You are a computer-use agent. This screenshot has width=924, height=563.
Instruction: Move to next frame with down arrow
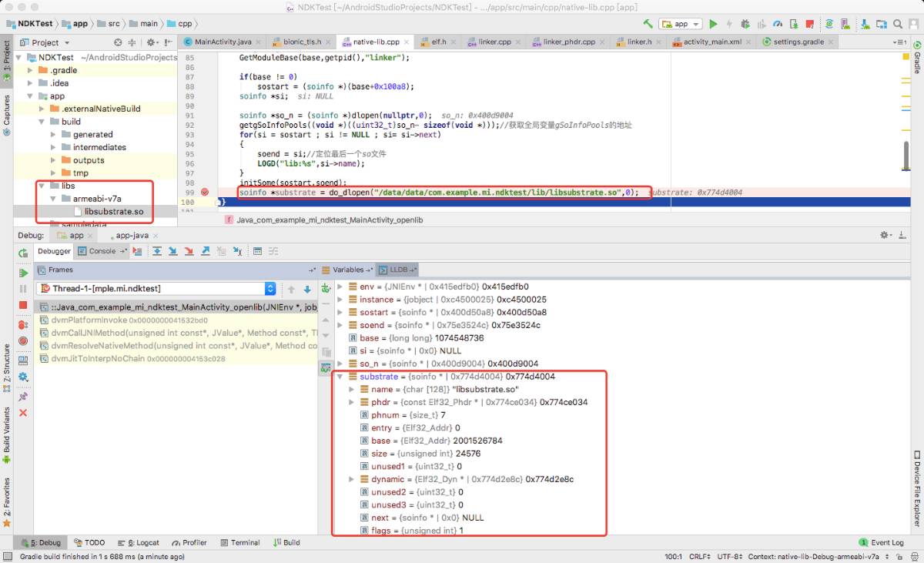(x=307, y=290)
